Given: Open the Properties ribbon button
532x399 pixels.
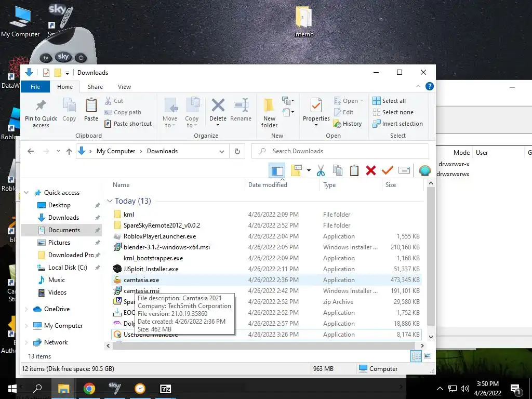Looking at the screenshot, I should [x=316, y=112].
